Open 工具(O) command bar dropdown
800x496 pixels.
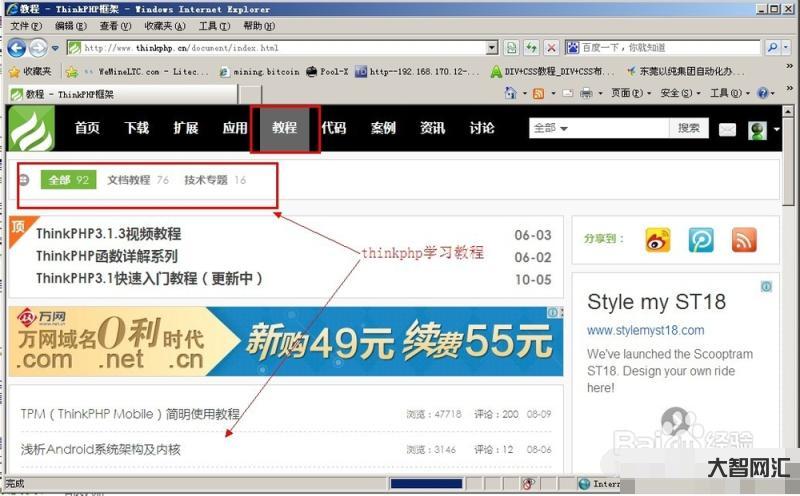730,93
